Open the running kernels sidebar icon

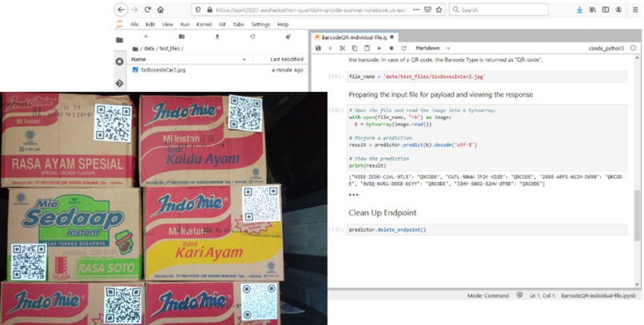(x=120, y=61)
